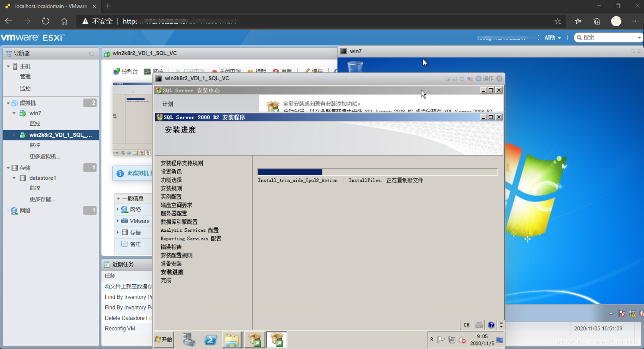Select 计划 in SQL Server 安装中心
The width and height of the screenshot is (644, 349).
(168, 104)
